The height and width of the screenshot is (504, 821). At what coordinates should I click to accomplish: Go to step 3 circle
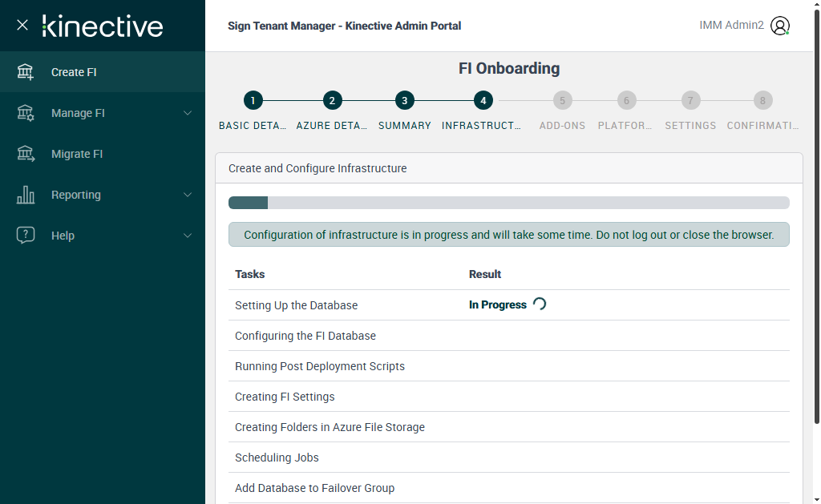pos(405,100)
